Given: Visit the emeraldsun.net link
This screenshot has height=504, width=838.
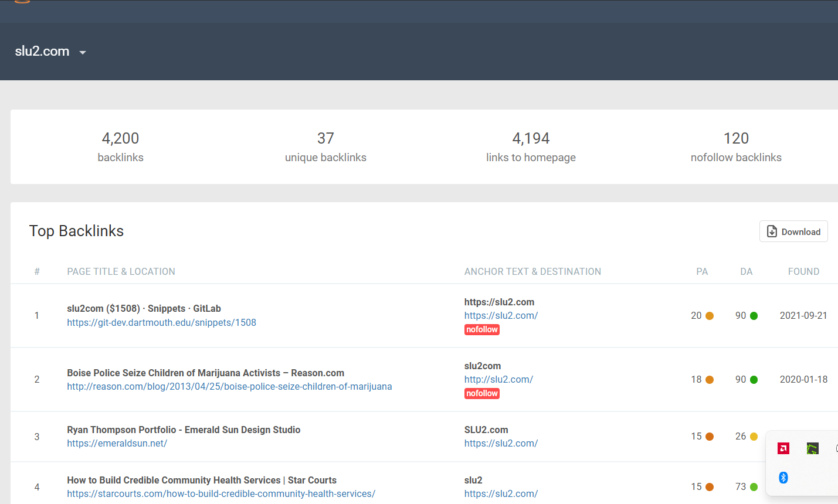Looking at the screenshot, I should click(117, 443).
